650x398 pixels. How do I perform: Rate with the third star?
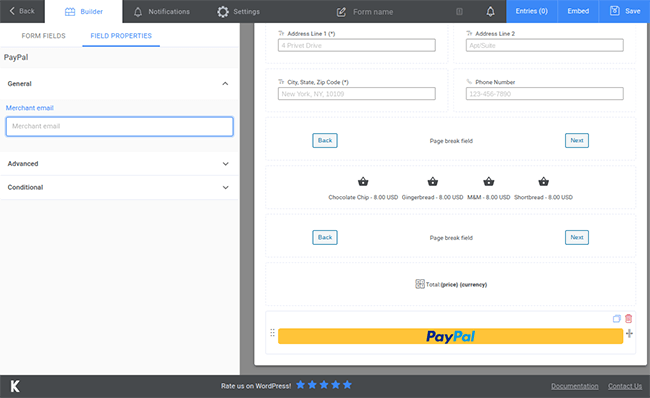point(324,385)
